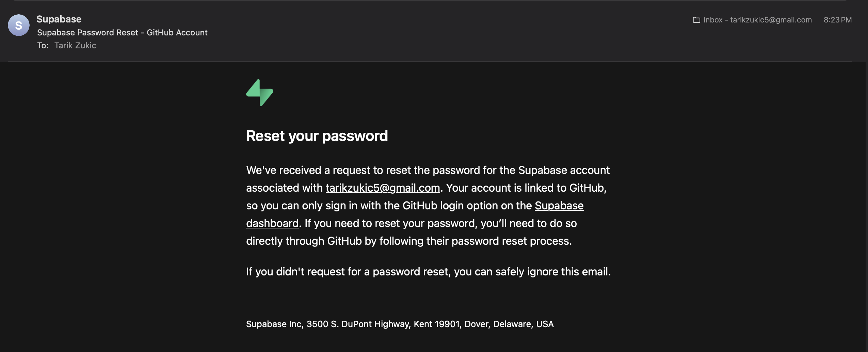Screen dimensions: 868x352
Task: Click the Supabase sender avatar circle
Action: pos(18,25)
